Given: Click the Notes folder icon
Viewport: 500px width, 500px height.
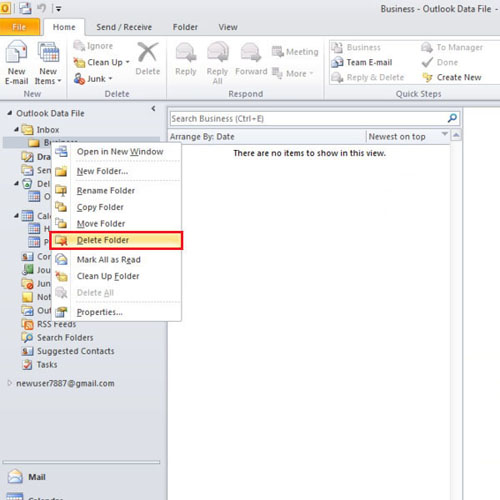Looking at the screenshot, I should click(x=27, y=297).
